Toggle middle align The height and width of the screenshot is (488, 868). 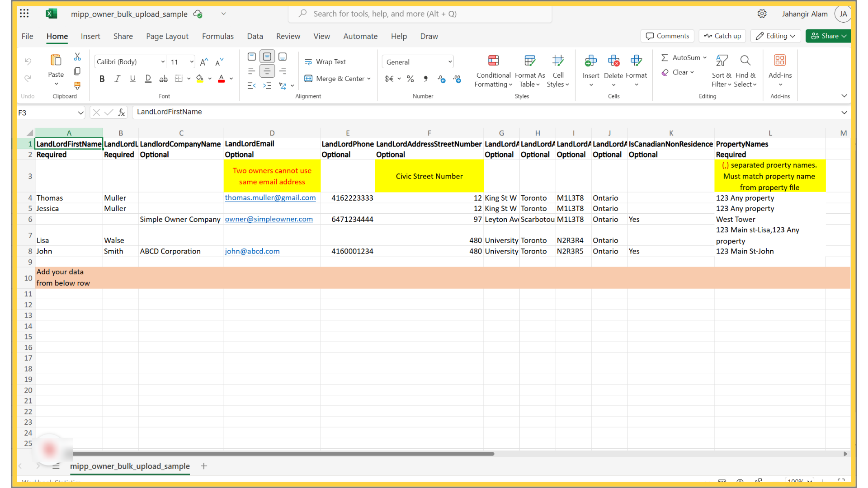(x=267, y=56)
